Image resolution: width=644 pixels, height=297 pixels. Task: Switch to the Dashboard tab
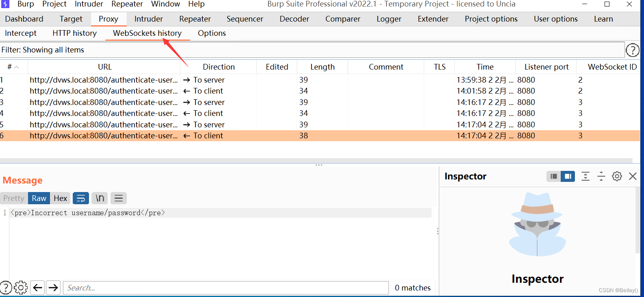click(24, 19)
